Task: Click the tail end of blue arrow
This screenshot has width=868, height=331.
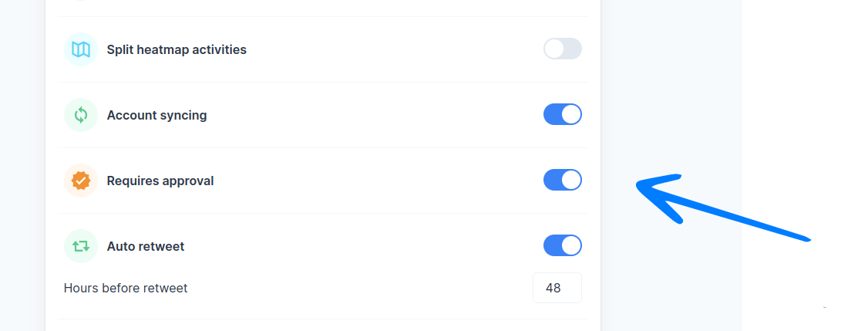Action: click(x=806, y=238)
